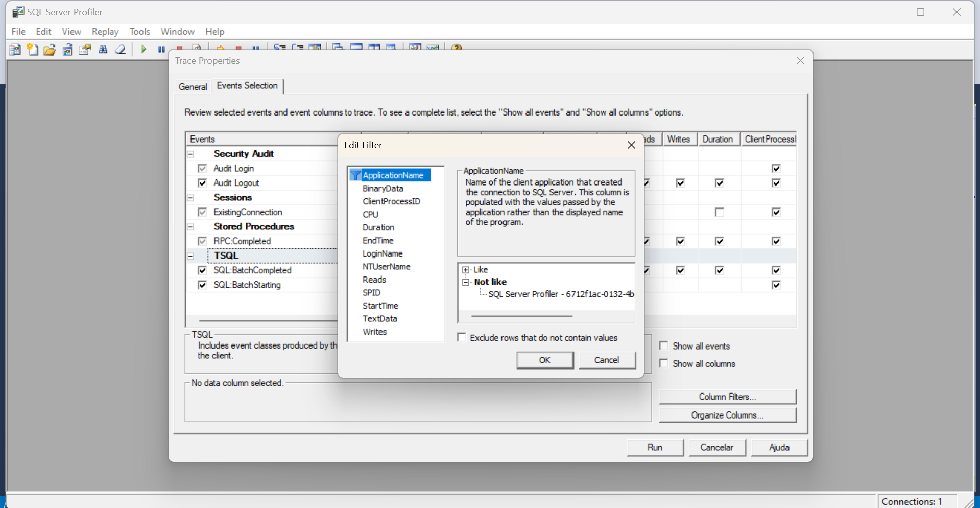
Task: Click the SQL Server Profiler title icon
Action: pos(18,12)
